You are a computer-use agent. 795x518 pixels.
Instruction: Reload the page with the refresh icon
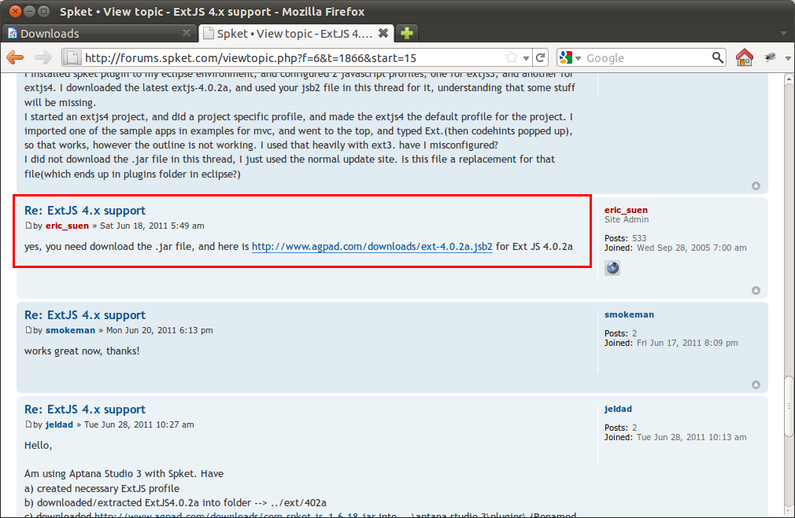540,58
